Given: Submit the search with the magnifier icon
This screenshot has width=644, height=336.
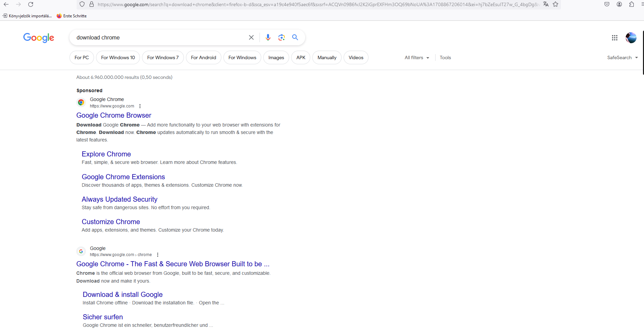Looking at the screenshot, I should [295, 37].
